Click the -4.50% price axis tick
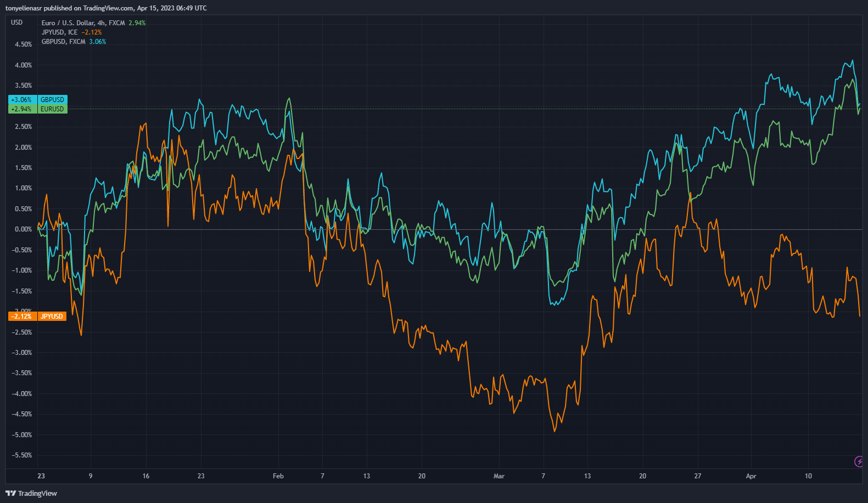Viewport: 868px width, 503px height. pos(22,414)
